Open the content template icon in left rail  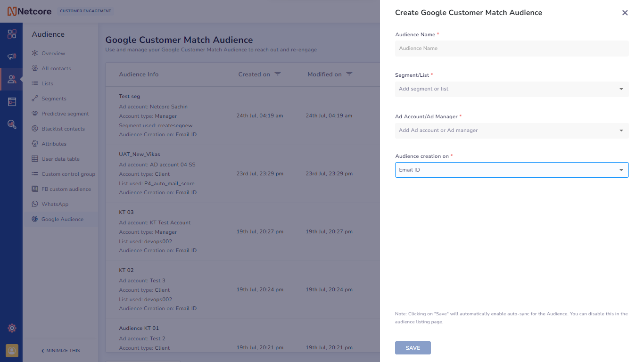coord(12,102)
